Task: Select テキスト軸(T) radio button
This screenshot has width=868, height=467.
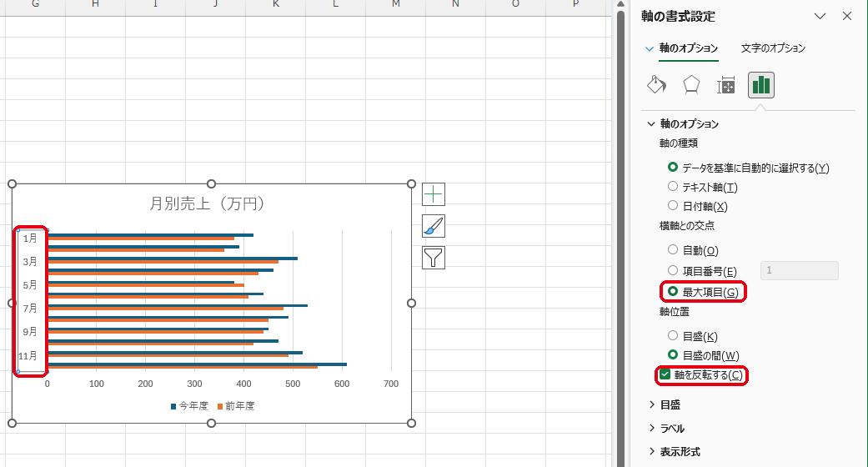Action: click(x=673, y=186)
